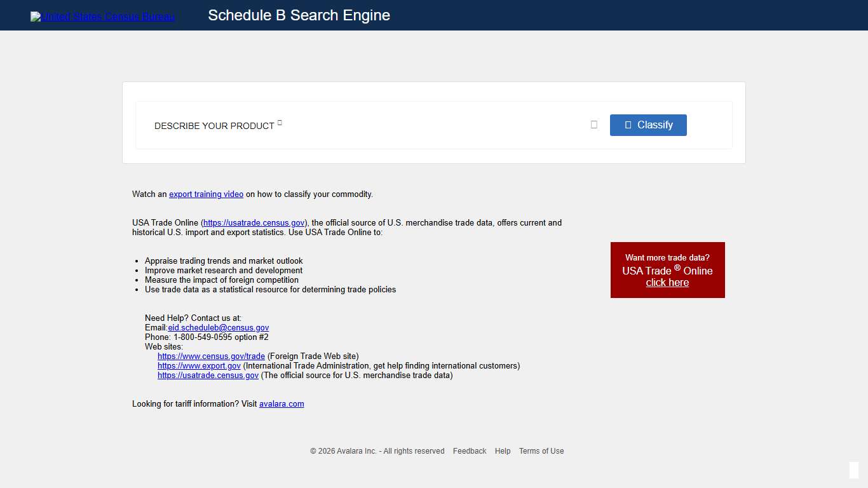Viewport: 868px width, 488px height.
Task: Open the Help link in the footer
Action: point(502,451)
